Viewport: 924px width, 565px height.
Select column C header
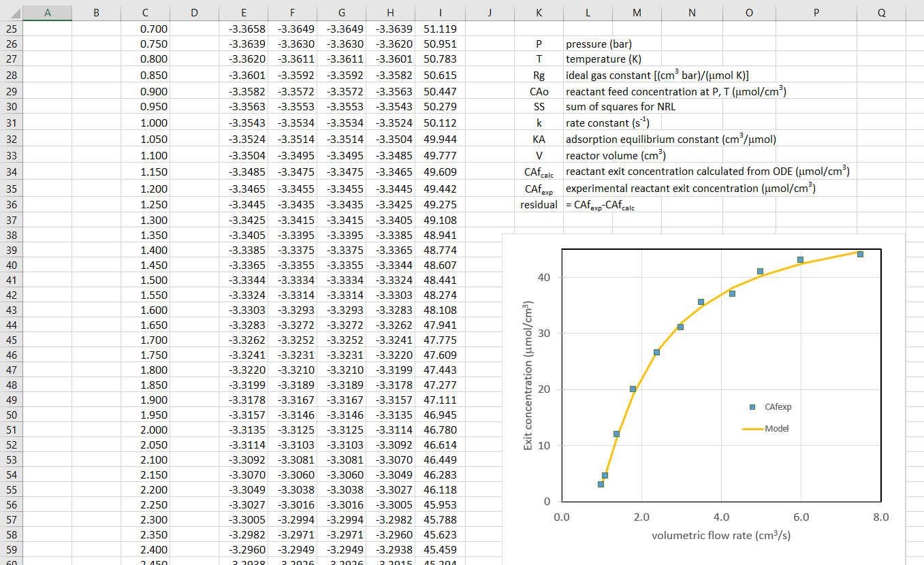pos(145,13)
